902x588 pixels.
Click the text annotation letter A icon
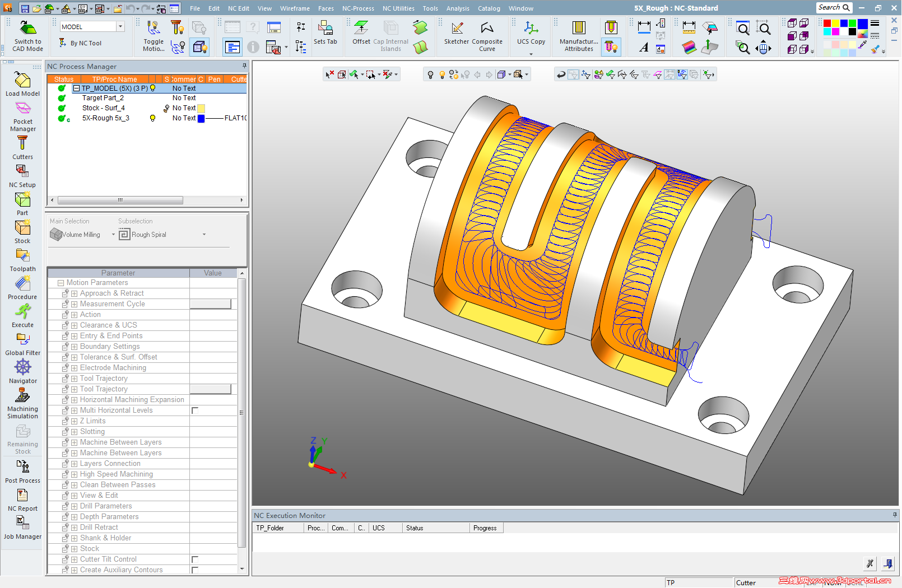click(x=644, y=48)
